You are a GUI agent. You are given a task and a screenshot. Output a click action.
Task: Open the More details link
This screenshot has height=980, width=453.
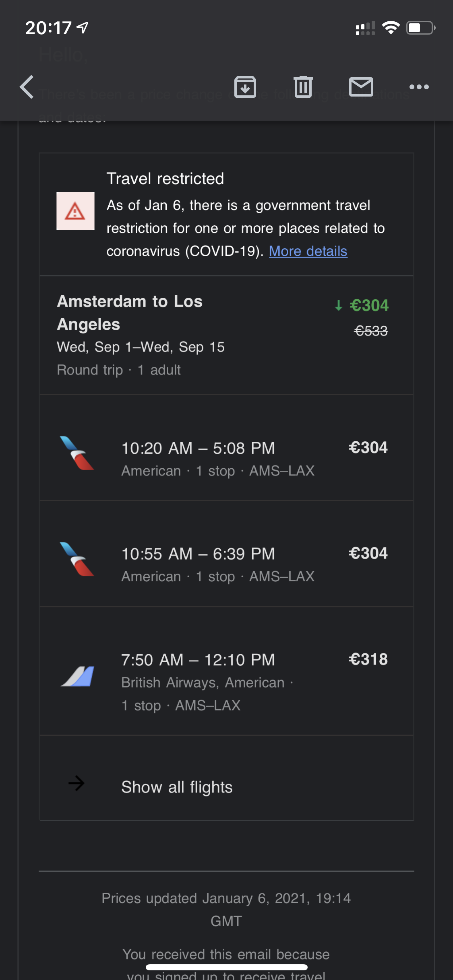point(308,251)
